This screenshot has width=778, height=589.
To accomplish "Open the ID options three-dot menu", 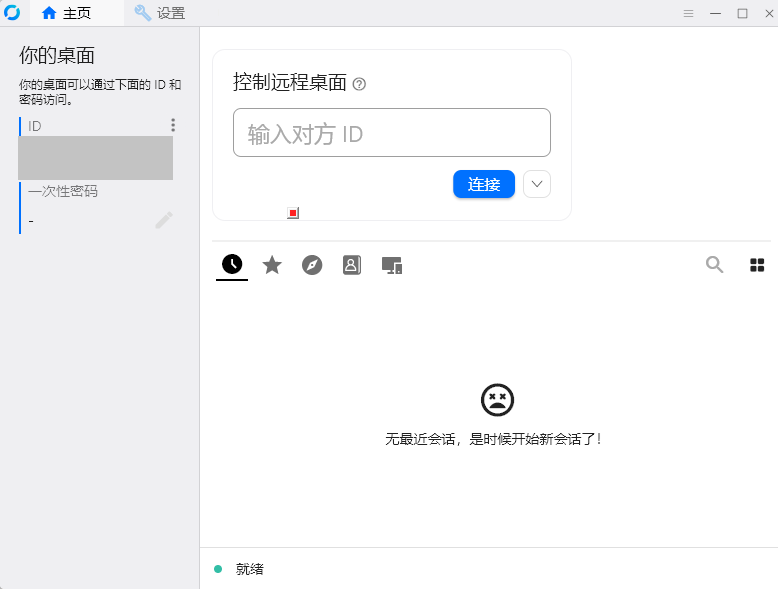I will pos(173,125).
